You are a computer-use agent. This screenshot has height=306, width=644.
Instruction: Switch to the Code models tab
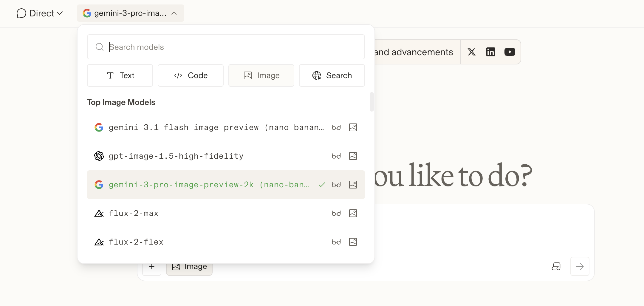point(191,75)
